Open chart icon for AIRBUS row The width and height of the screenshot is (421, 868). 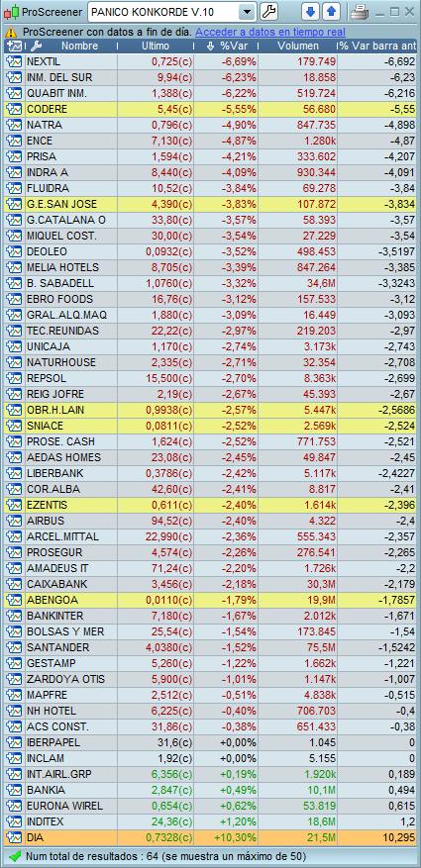pos(13,521)
